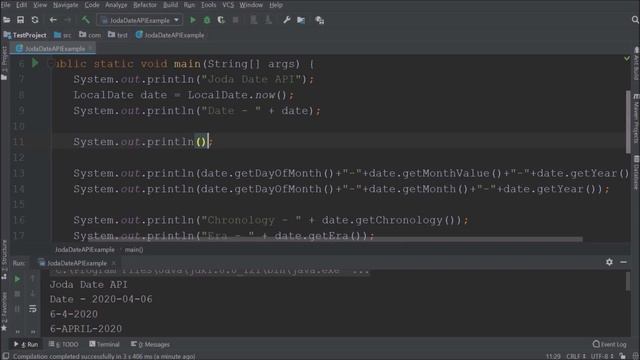Click JodaDateAPIExample in the editor breadcrumb
The width and height of the screenshot is (640, 360).
pos(85,249)
